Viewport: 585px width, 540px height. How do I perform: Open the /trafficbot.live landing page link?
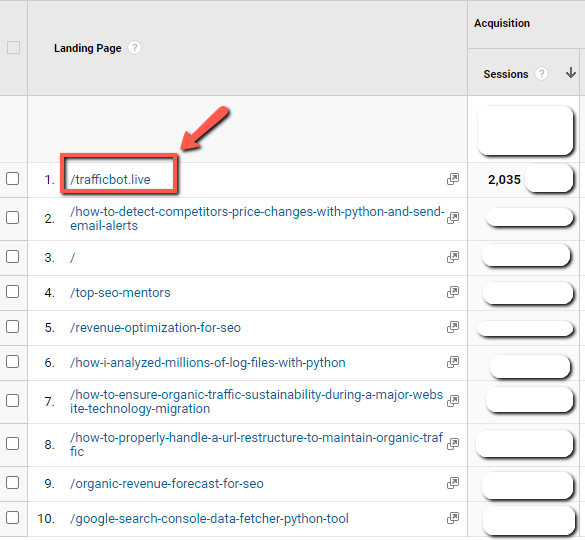click(x=110, y=180)
